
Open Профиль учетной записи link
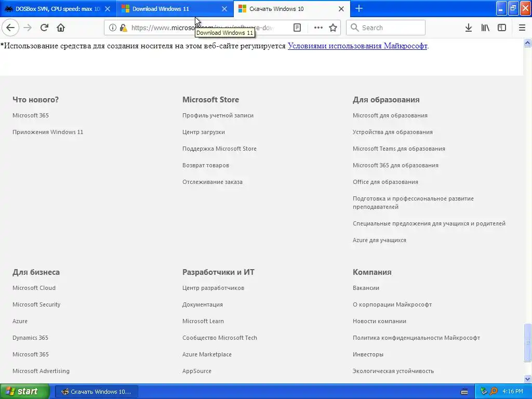tap(218, 115)
